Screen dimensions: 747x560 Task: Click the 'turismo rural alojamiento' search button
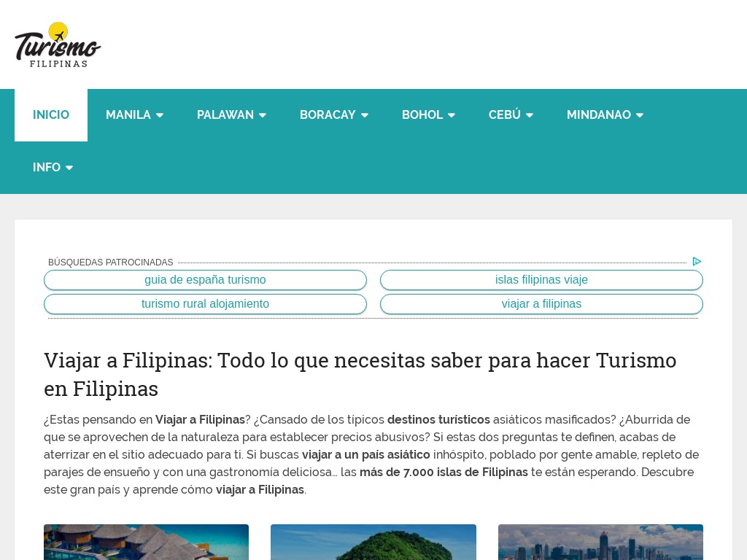pos(205,304)
